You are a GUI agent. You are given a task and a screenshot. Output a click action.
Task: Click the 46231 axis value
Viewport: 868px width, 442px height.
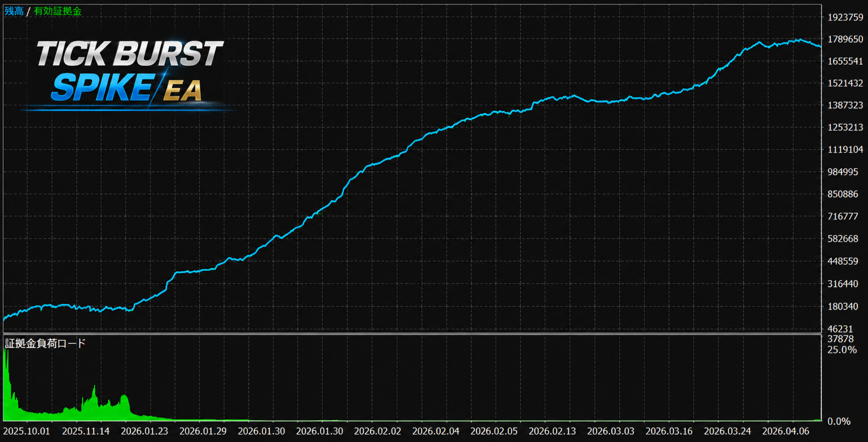[x=840, y=329]
